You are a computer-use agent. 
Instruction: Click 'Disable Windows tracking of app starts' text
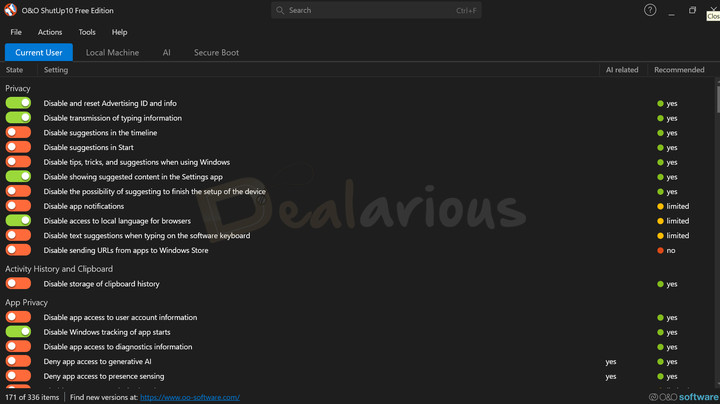click(x=107, y=332)
